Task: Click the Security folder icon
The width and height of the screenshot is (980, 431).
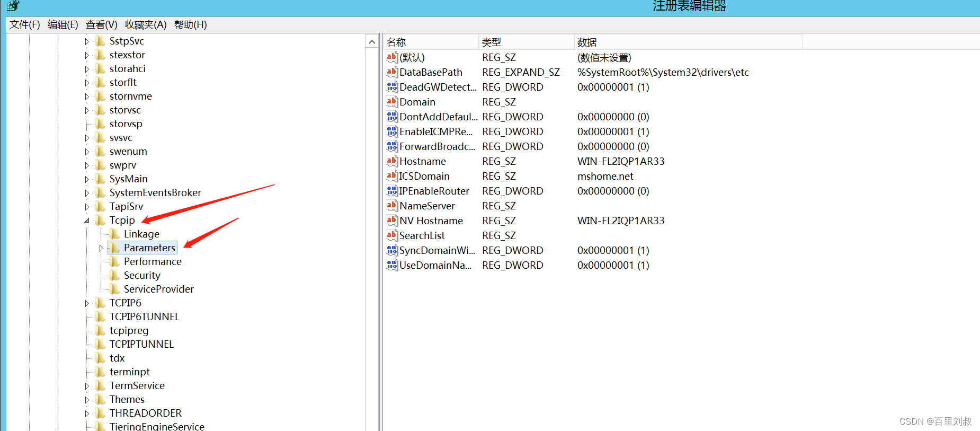Action: [x=114, y=275]
